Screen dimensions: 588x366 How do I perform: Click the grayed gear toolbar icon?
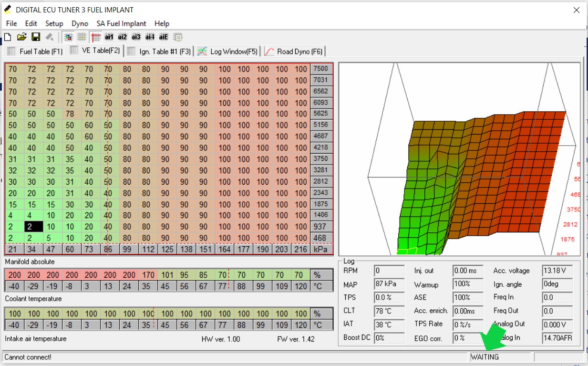[178, 37]
